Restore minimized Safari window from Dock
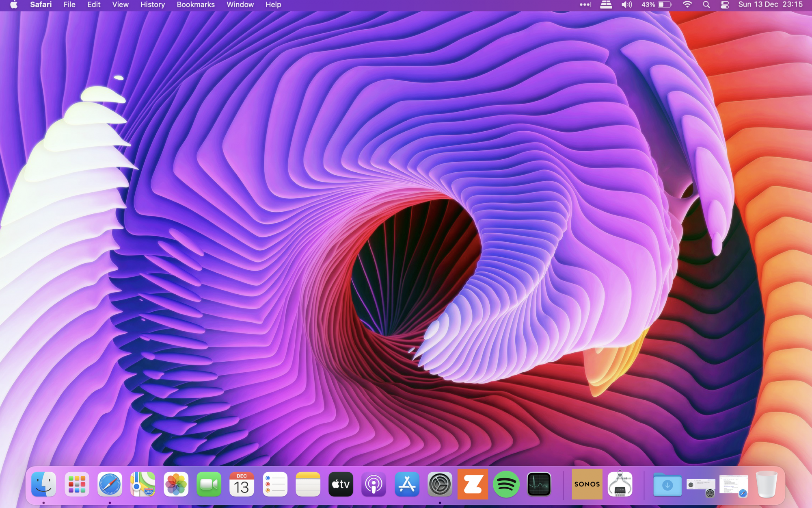The width and height of the screenshot is (812, 508). [x=733, y=485]
